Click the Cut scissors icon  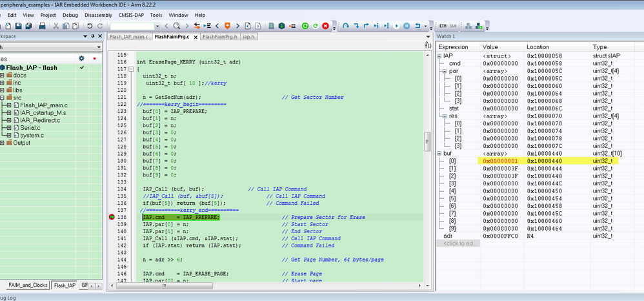(56, 26)
